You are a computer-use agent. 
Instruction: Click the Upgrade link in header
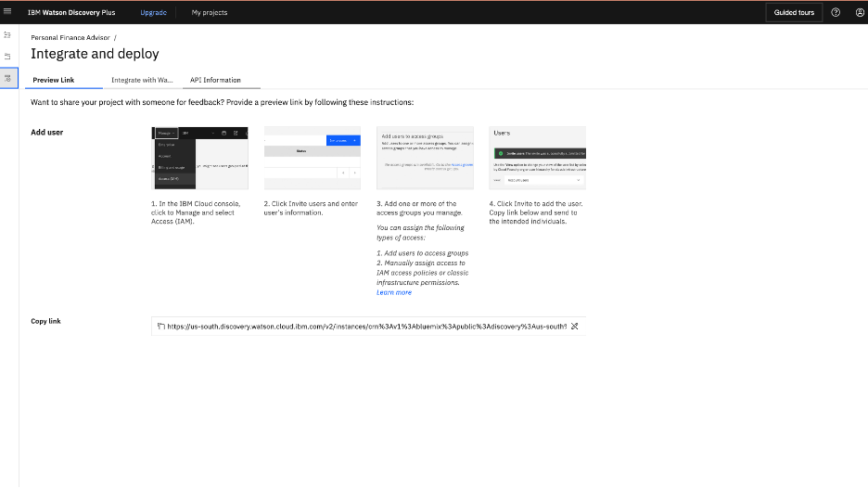(x=153, y=12)
